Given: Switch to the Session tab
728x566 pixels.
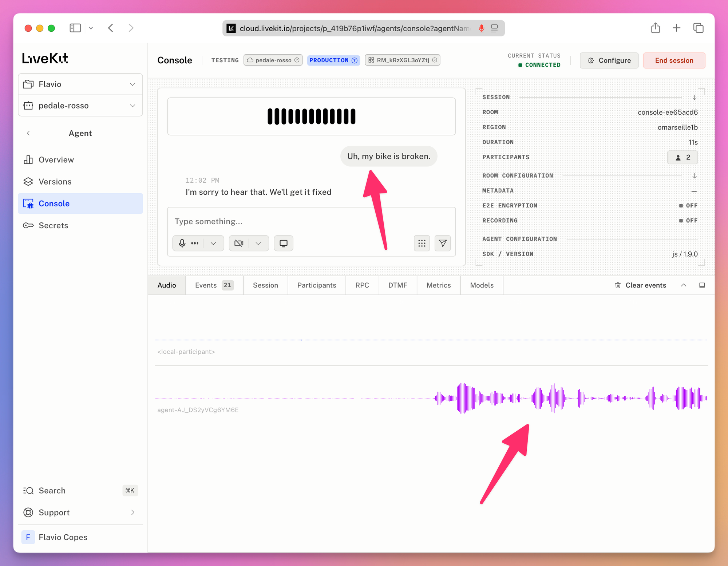Looking at the screenshot, I should [x=266, y=285].
